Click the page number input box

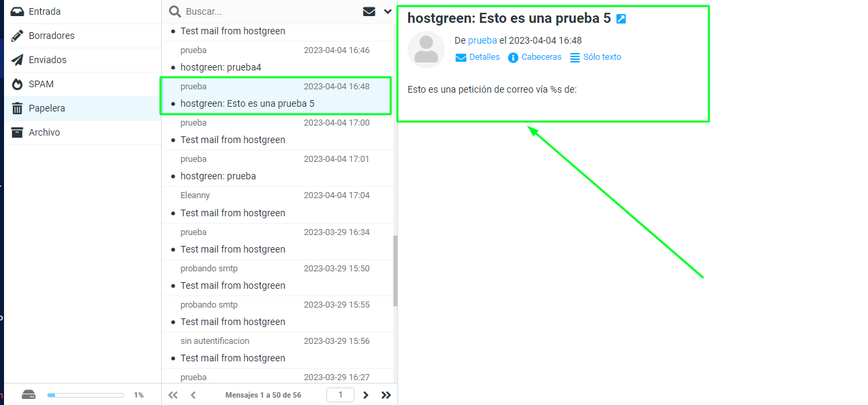click(340, 395)
